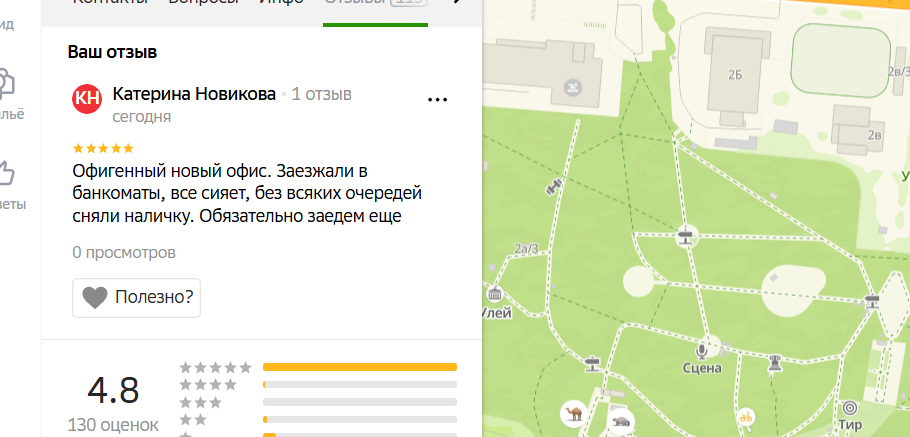The image size is (910, 437).
Task: Click the Ваш отзыв heading
Action: click(x=113, y=52)
